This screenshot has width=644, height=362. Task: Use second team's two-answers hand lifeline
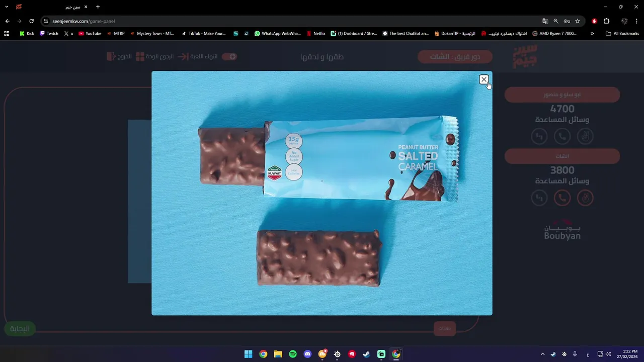click(x=585, y=198)
